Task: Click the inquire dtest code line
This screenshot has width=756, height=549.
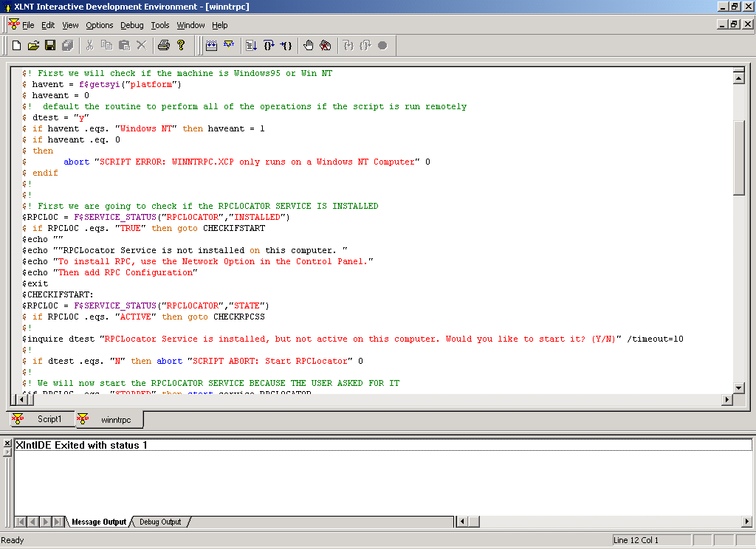Action: pos(352,339)
